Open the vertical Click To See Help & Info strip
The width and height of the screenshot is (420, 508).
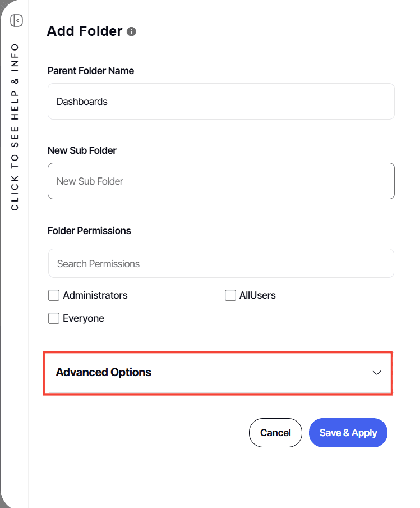pos(15,126)
